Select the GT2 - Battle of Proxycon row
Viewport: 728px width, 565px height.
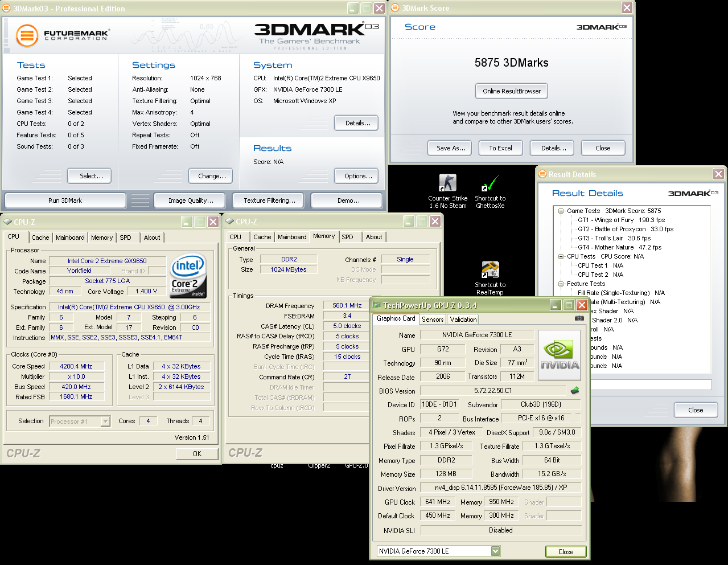(x=626, y=229)
